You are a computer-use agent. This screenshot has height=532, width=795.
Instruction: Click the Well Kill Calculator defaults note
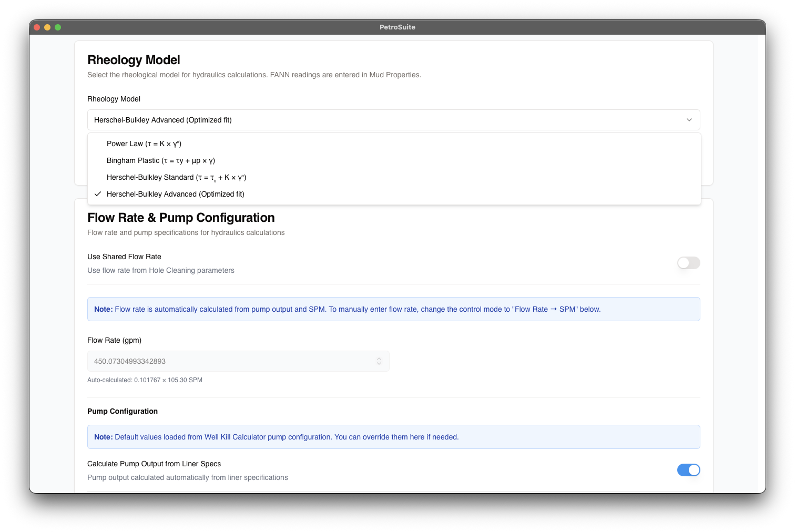point(393,437)
